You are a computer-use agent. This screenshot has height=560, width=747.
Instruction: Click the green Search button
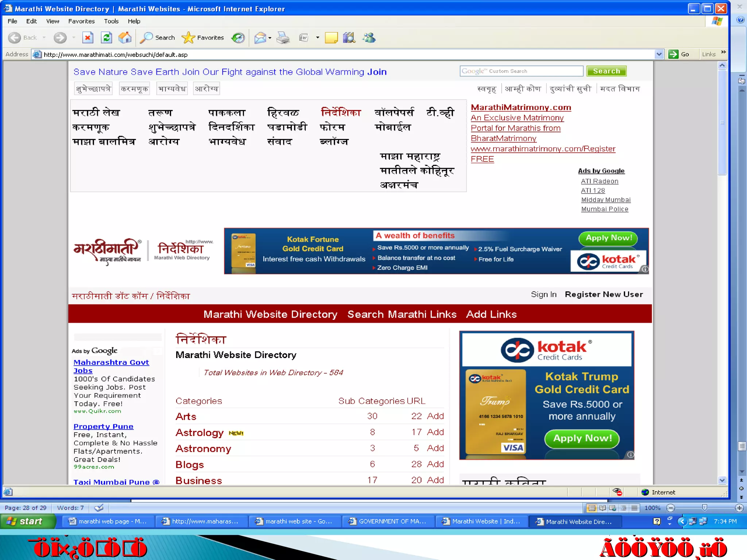pyautogui.click(x=606, y=71)
